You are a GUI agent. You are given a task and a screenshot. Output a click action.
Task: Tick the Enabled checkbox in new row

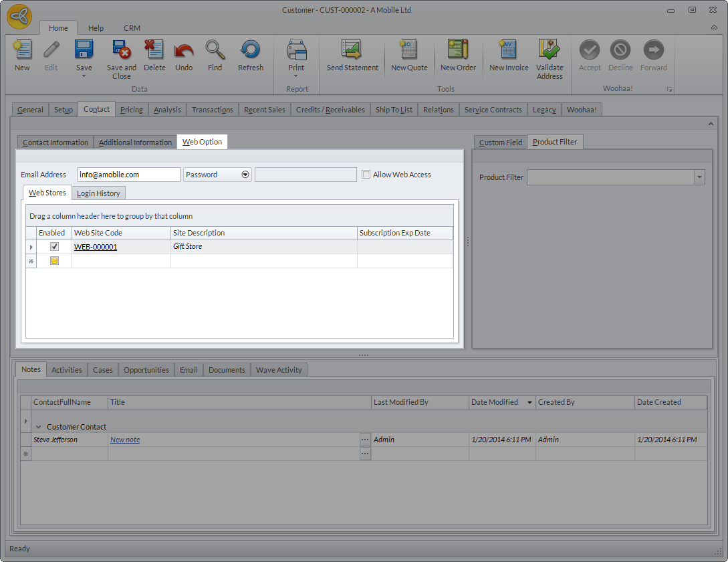tap(54, 261)
